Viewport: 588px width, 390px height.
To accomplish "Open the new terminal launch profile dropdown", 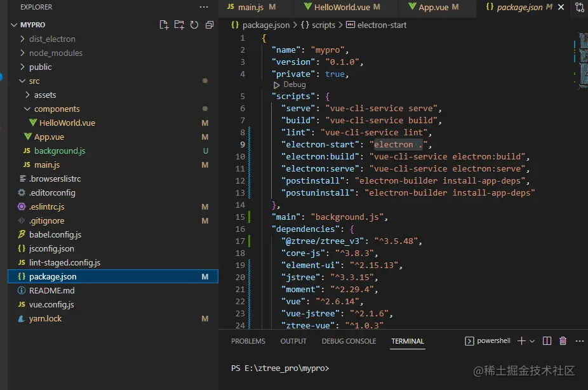I will pos(532,341).
